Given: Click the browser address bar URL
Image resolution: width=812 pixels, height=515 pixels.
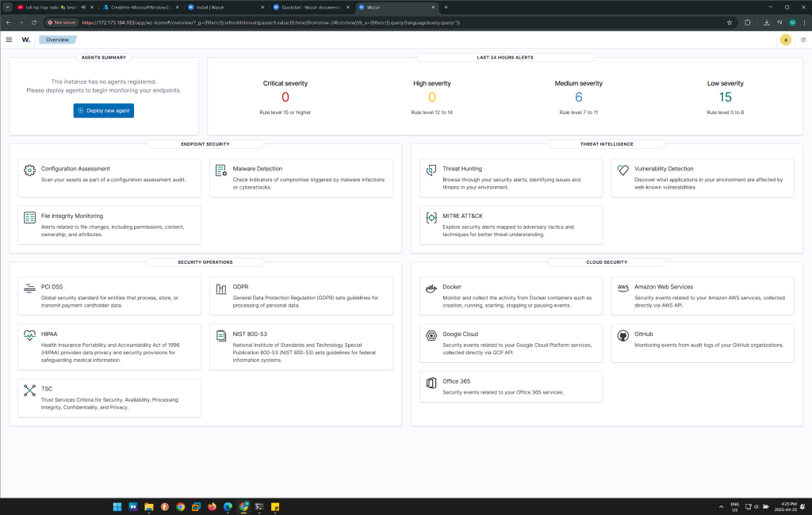Looking at the screenshot, I should pos(271,22).
